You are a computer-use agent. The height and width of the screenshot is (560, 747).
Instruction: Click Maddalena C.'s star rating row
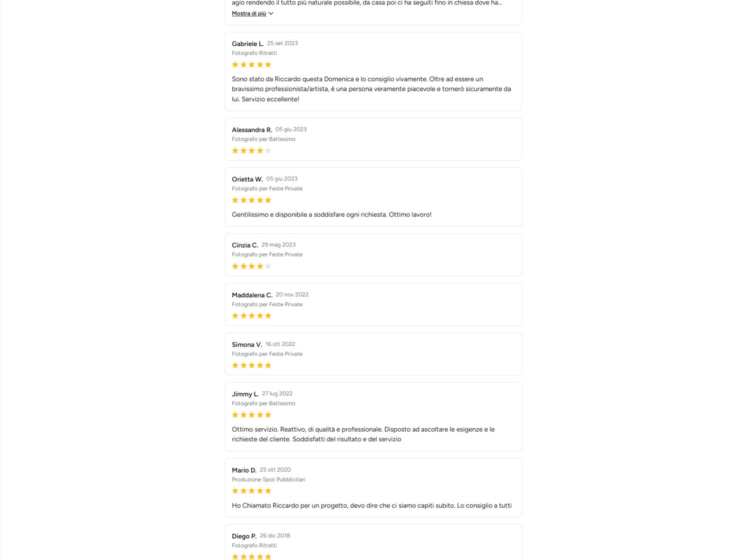click(x=251, y=316)
